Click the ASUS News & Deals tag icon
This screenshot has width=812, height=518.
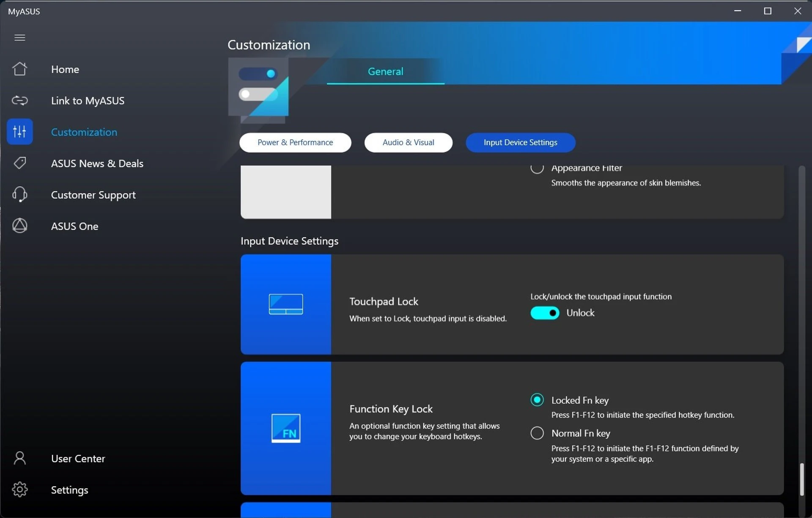coord(19,163)
